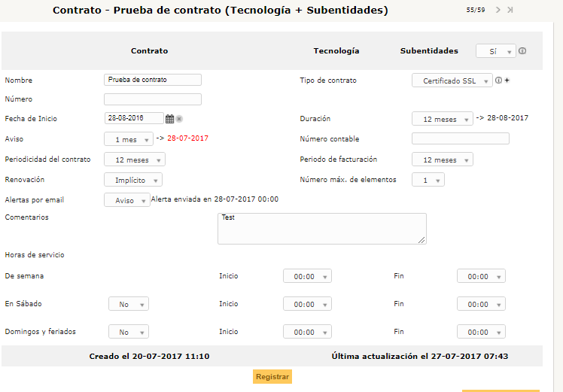Click in the Número contable field
The height and width of the screenshot is (392, 563).
[x=461, y=138]
